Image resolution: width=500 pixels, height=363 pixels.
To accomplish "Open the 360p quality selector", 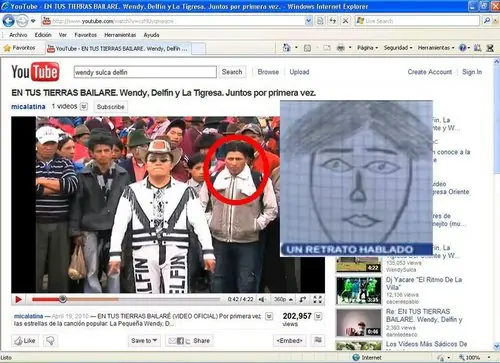I will 283,300.
